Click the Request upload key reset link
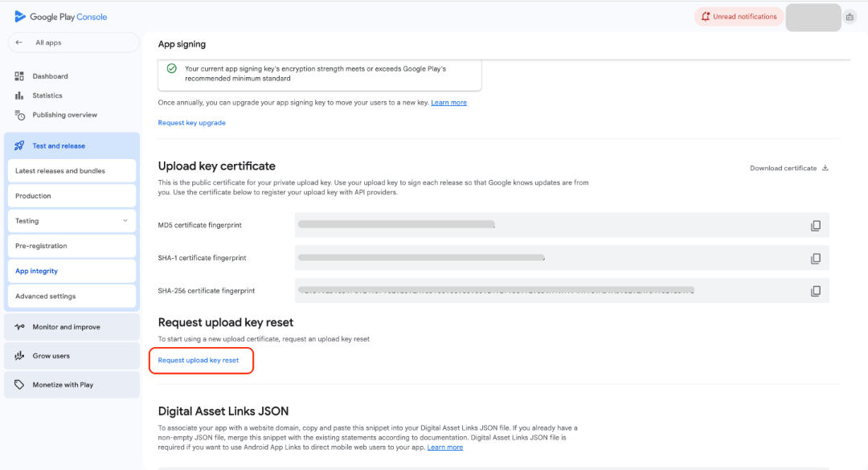868x470 pixels. pyautogui.click(x=199, y=361)
